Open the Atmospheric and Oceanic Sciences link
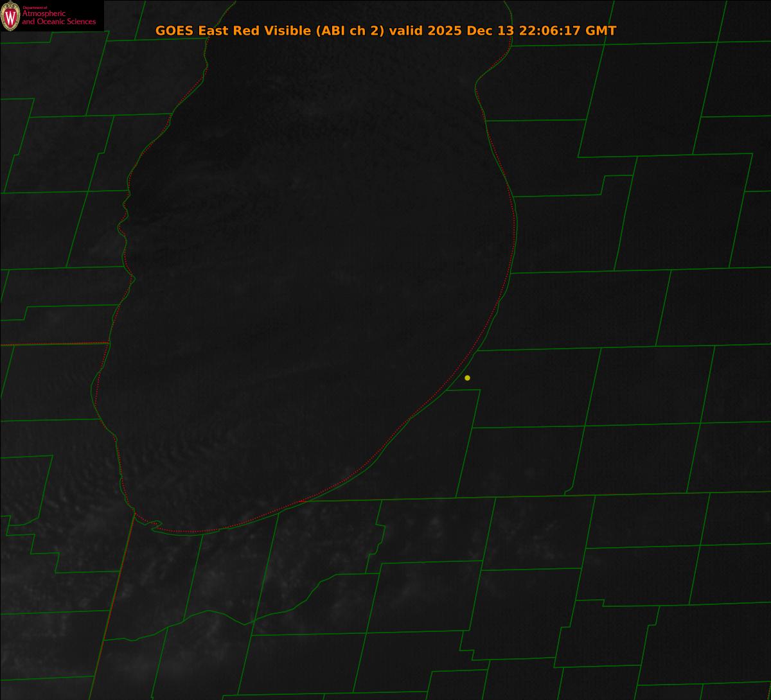 58,18
